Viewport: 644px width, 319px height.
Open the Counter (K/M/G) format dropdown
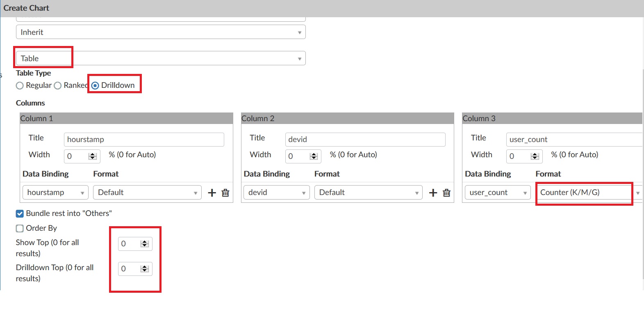point(589,193)
